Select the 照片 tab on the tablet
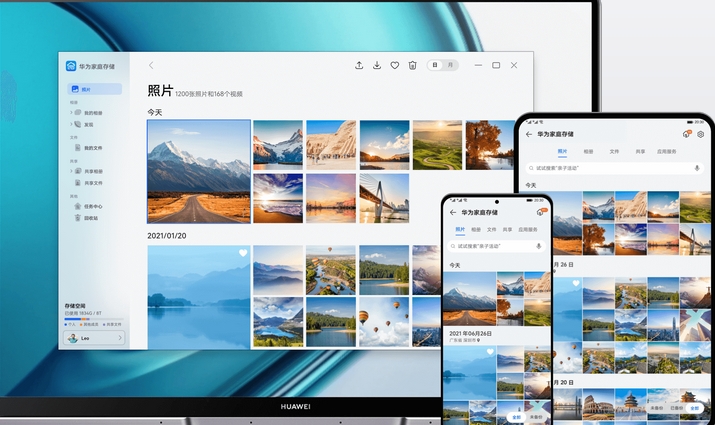715x425 pixels. coord(562,151)
